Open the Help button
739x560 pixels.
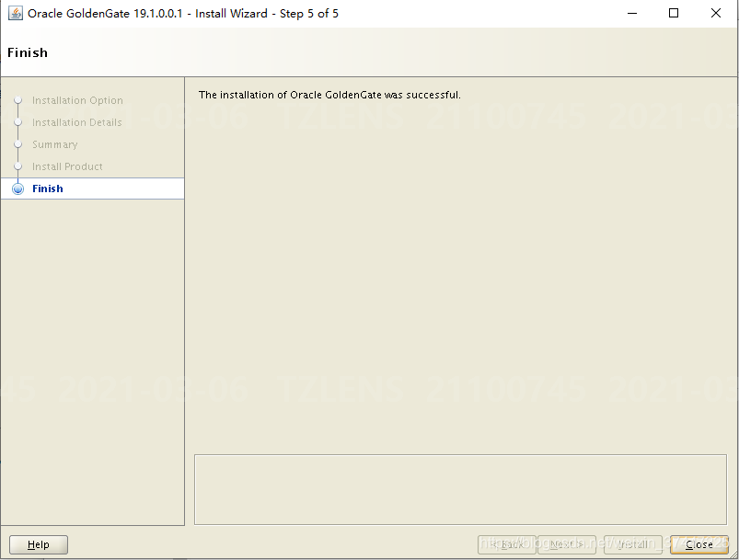pos(38,544)
